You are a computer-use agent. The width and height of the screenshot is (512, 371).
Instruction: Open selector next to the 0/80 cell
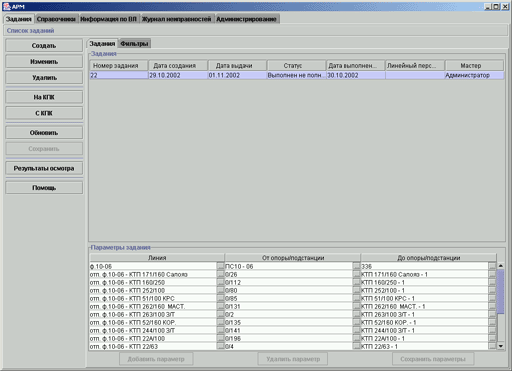pyautogui.click(x=356, y=290)
